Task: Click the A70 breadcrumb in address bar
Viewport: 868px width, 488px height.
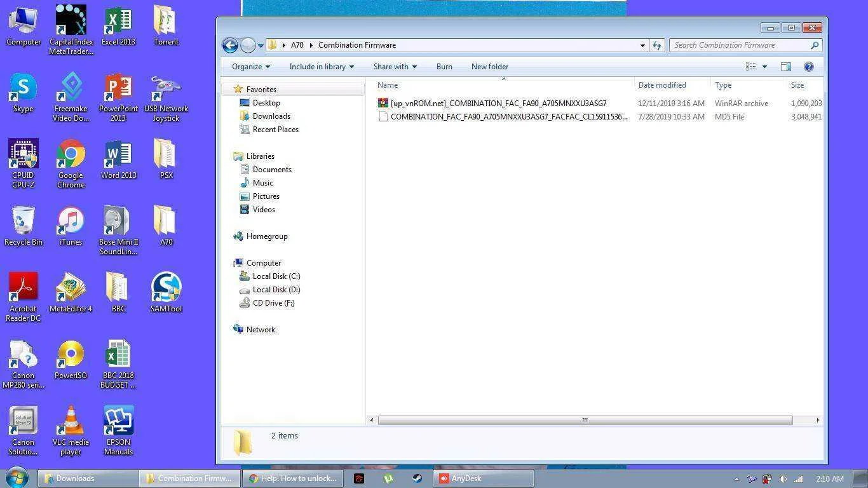Action: [297, 45]
